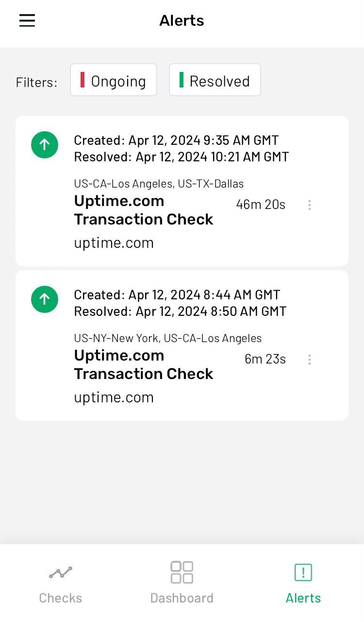This screenshot has width=364, height=622.
Task: Open the options dropdown for the first alert card
Action: (310, 205)
